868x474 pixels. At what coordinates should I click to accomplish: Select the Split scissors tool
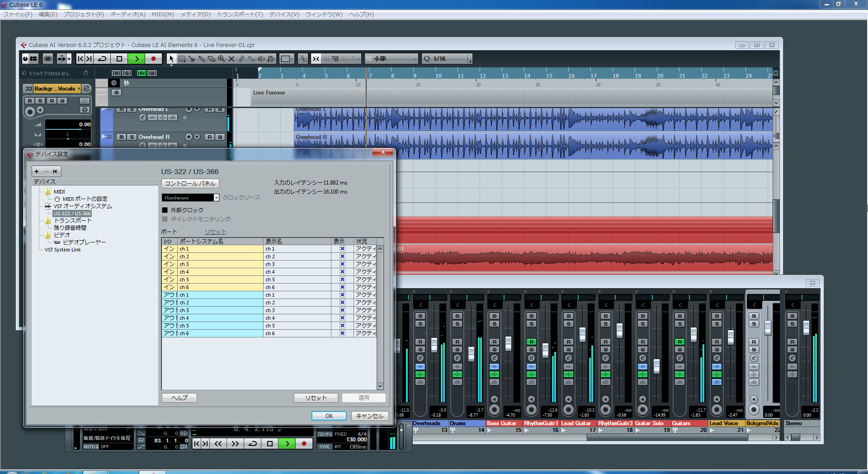[192, 59]
